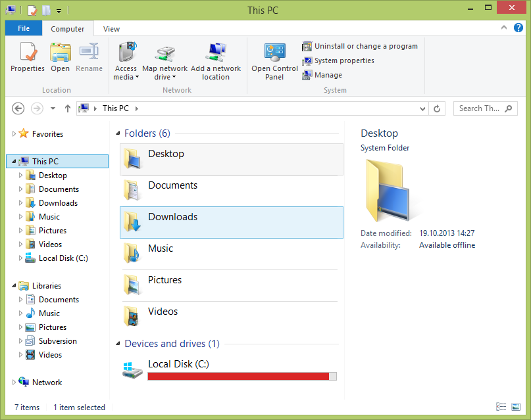Select Network in the navigation pane
531x420 pixels.
[40, 382]
